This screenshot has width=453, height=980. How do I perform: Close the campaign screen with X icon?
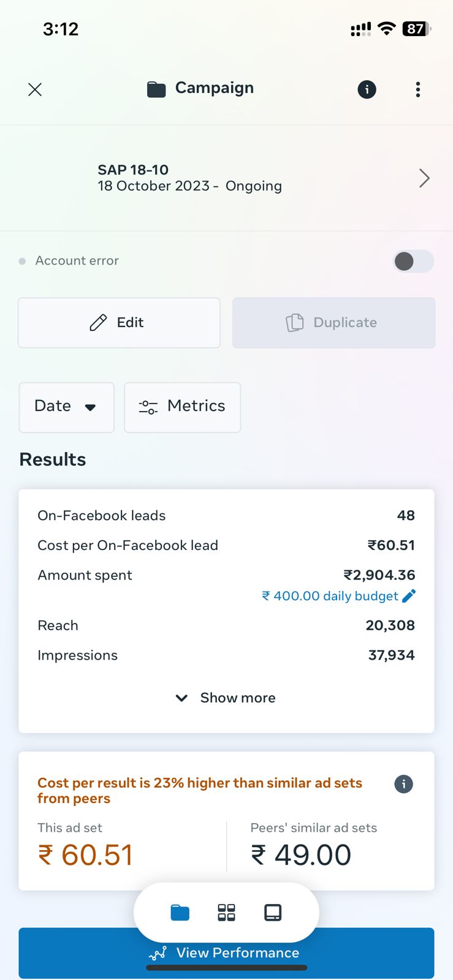pos(35,89)
